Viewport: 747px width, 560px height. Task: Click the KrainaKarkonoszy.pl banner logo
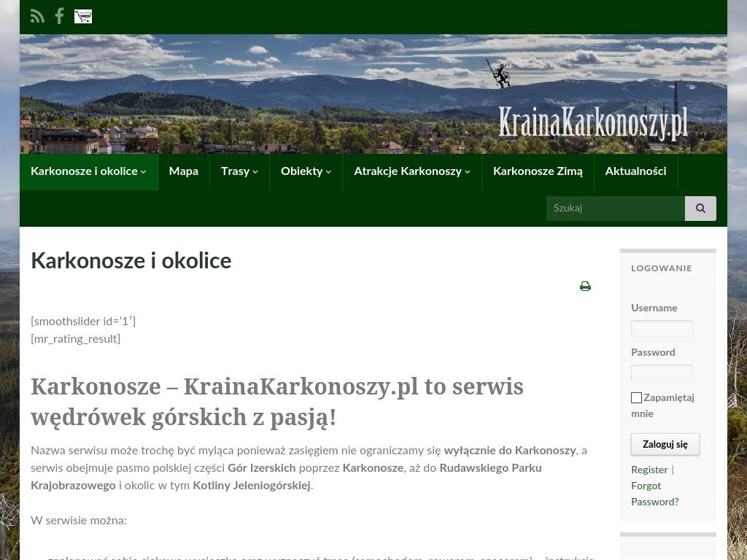[593, 122]
